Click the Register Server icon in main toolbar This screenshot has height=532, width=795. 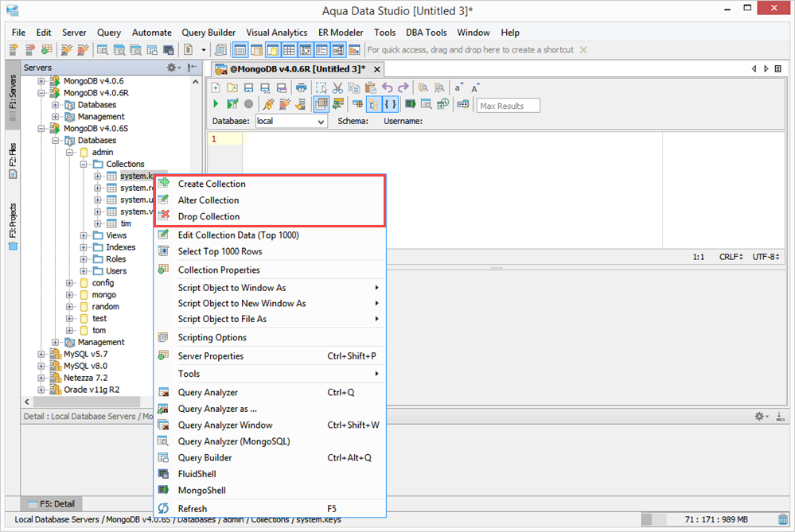click(14, 49)
